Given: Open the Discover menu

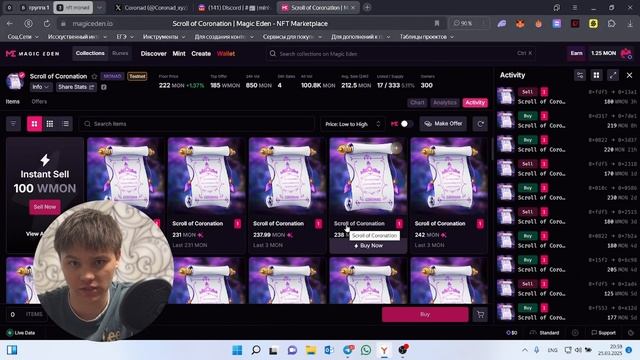Looking at the screenshot, I should coord(153,53).
